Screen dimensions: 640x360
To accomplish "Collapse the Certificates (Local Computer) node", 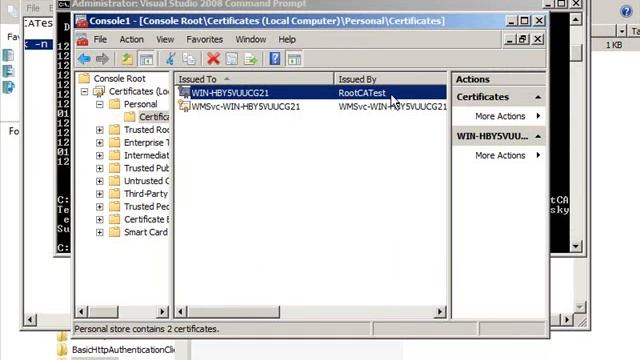I will [84, 91].
